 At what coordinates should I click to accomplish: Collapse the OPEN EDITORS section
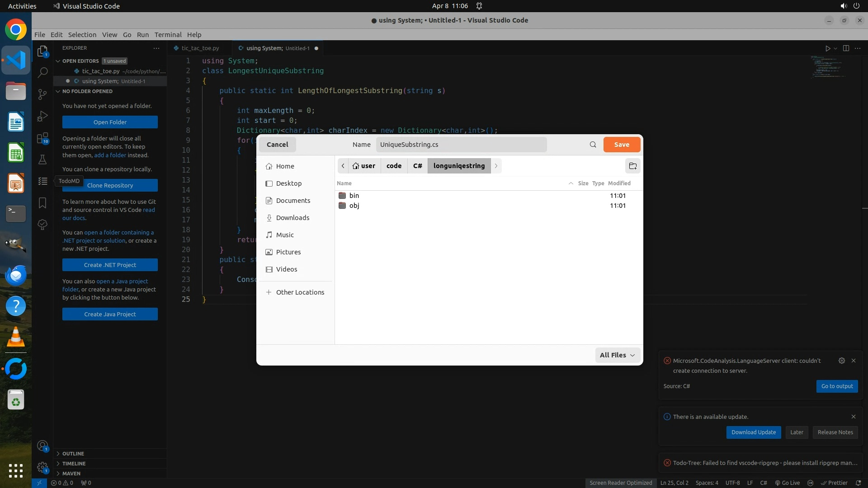click(x=80, y=61)
